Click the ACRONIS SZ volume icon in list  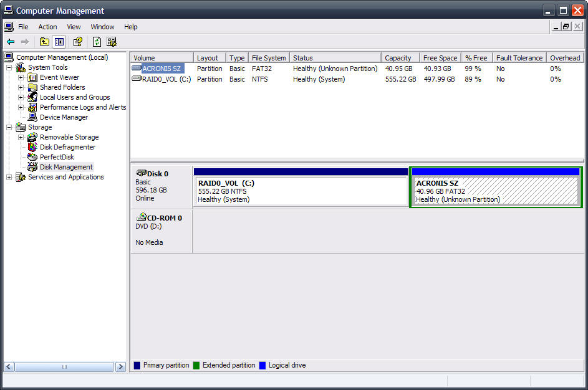pyautogui.click(x=137, y=68)
